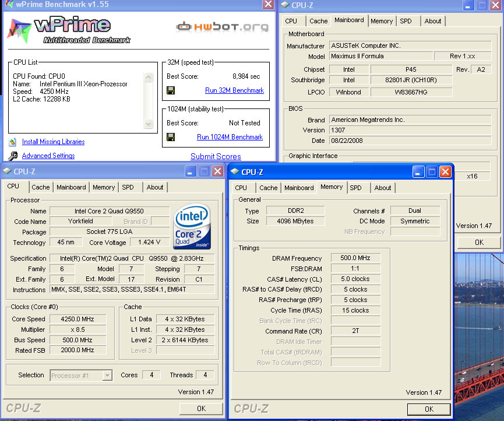Screen dimensions: 504x421
Task: Click the Model field Maximus II Formula
Action: 381,56
